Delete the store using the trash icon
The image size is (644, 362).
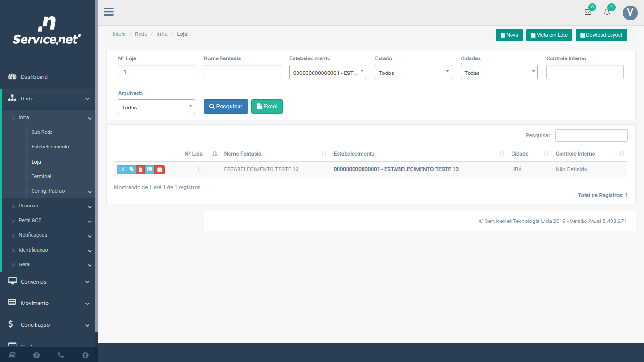tap(140, 170)
